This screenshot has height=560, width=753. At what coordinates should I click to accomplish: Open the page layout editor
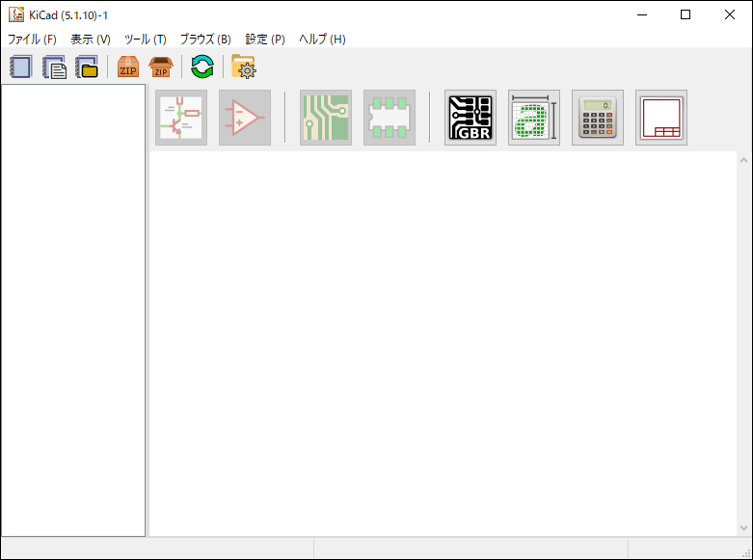click(661, 118)
